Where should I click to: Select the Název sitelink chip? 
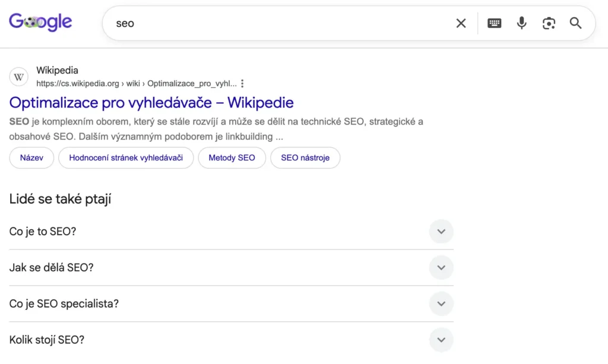pos(31,158)
